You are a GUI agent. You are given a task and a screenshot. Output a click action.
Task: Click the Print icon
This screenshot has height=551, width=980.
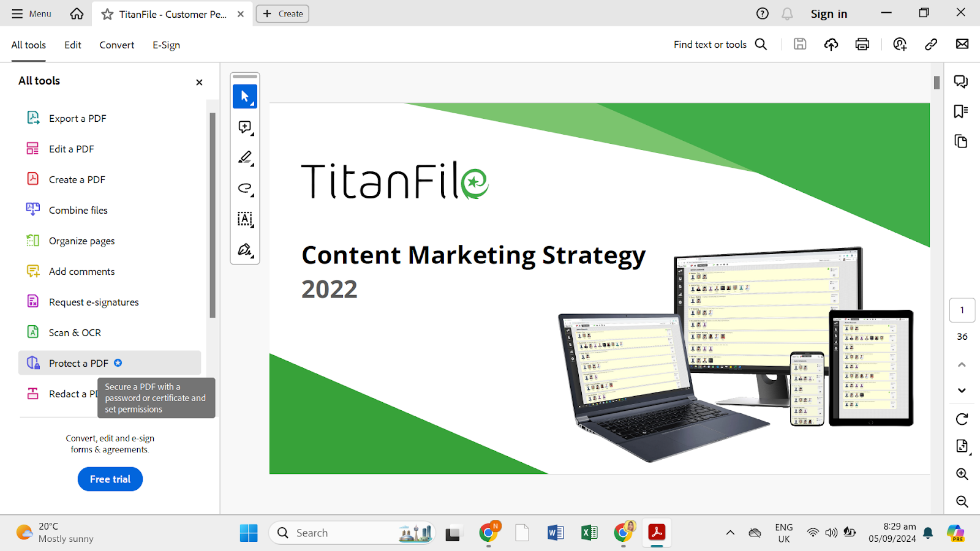pos(862,44)
